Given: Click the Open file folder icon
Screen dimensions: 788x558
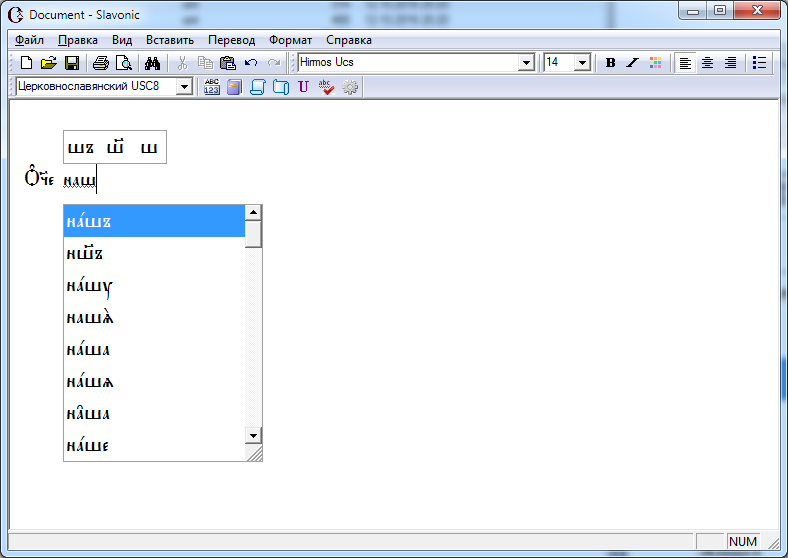Looking at the screenshot, I should (48, 63).
